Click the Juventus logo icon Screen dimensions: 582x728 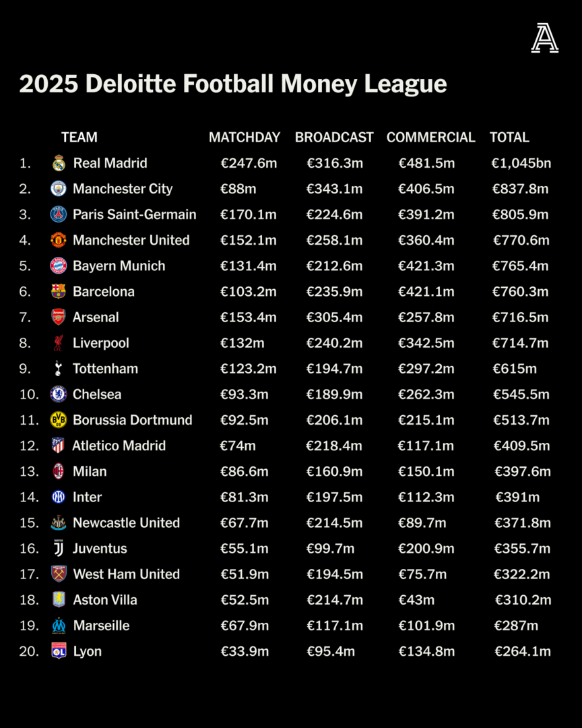[59, 548]
